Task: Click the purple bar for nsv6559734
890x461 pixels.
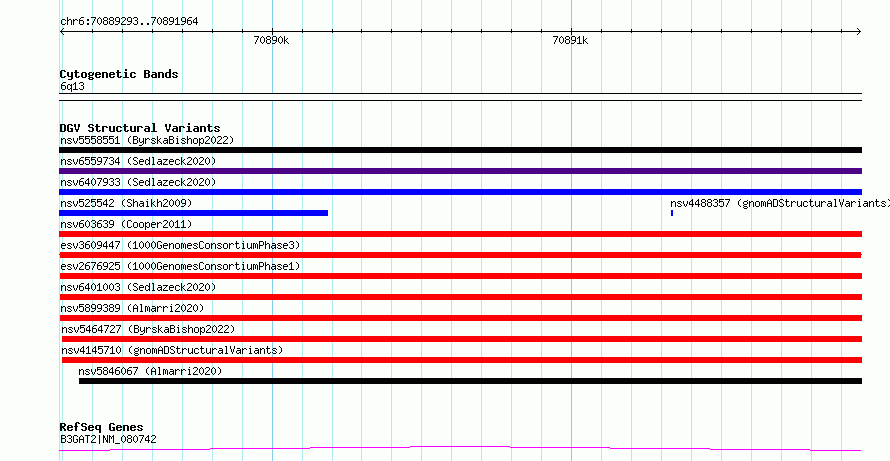Action: coord(460,171)
